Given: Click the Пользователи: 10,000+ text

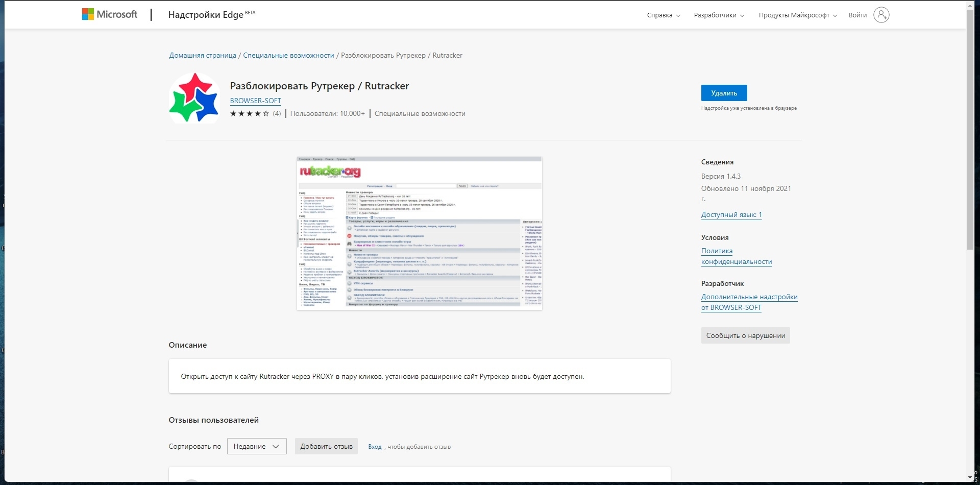Looking at the screenshot, I should tap(328, 113).
